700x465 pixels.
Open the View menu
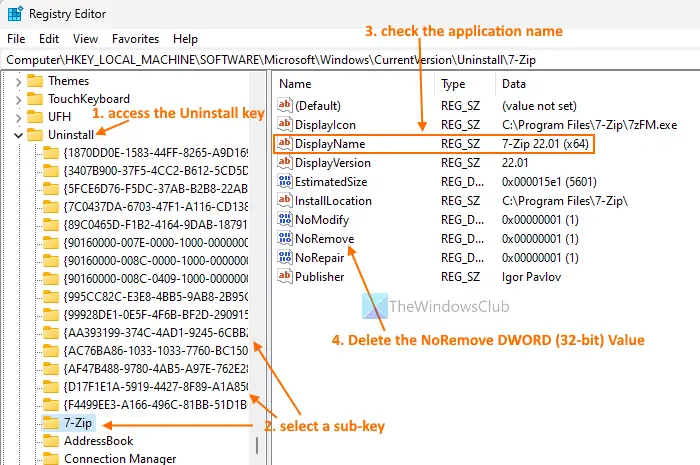click(85, 39)
